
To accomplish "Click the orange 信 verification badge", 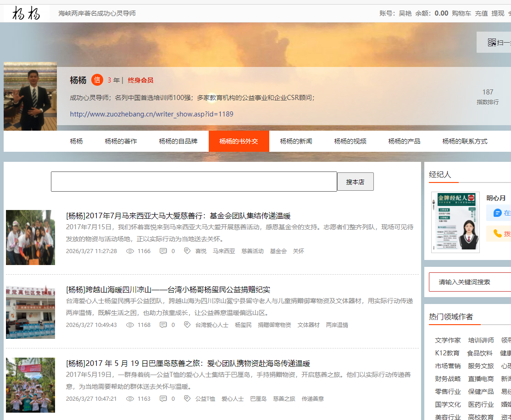I will click(x=97, y=80).
